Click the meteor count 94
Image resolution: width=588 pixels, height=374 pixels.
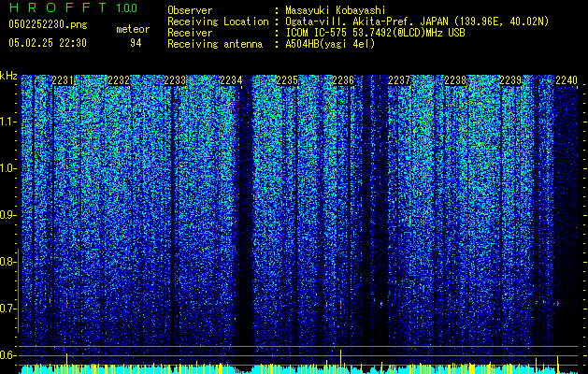point(136,43)
